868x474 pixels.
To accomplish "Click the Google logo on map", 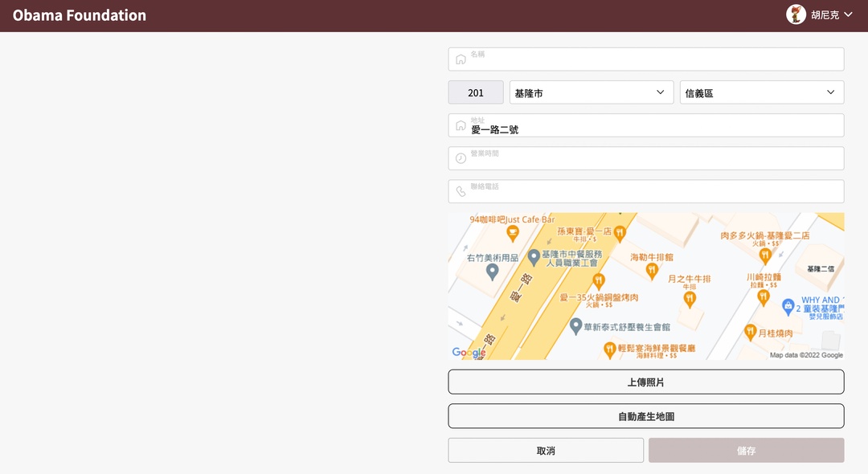I will [x=469, y=353].
